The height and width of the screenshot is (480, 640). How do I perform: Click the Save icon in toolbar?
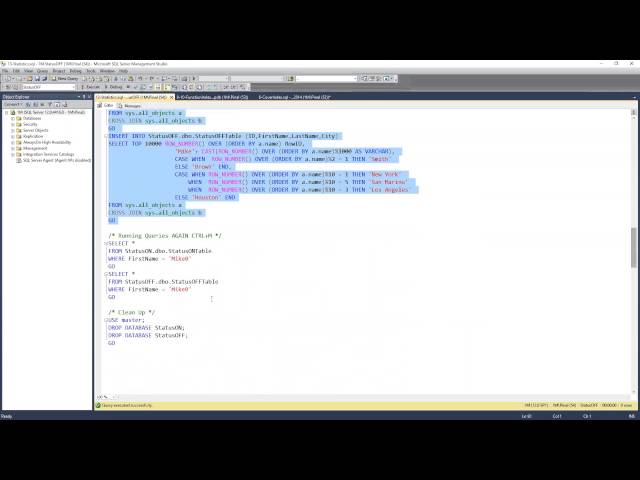coord(38,78)
